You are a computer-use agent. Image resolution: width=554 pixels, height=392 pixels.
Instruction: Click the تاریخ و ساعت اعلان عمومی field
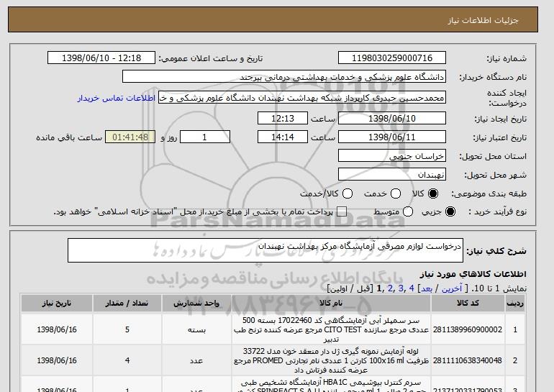(x=101, y=58)
